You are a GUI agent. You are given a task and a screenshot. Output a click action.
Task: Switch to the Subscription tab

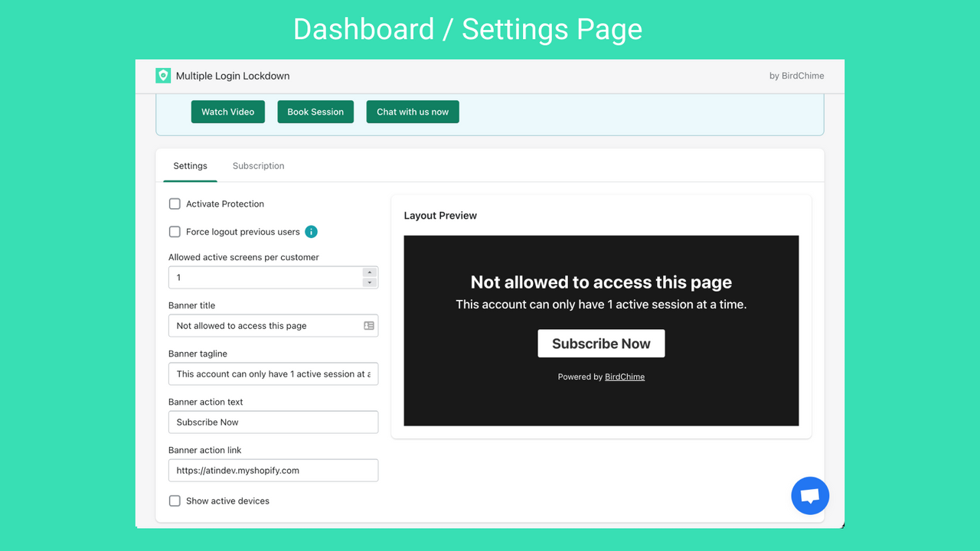tap(258, 165)
